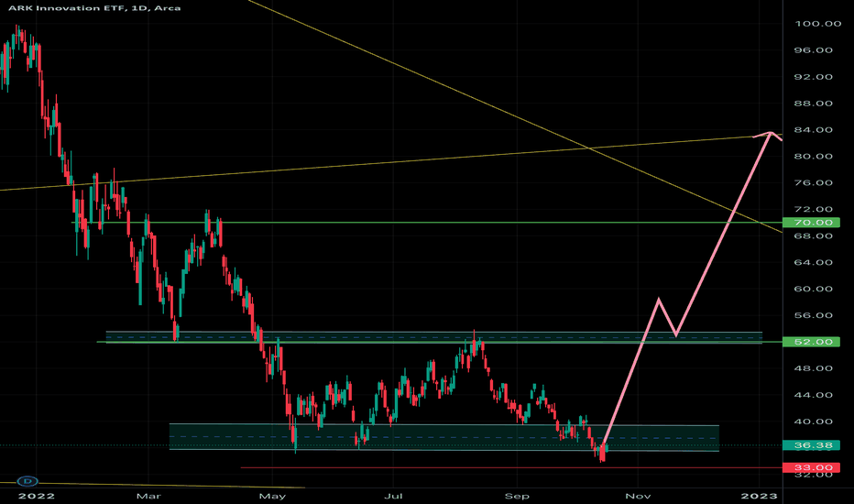Click the 60.00 price axis value
The height and width of the screenshot is (504, 854).
tap(814, 289)
